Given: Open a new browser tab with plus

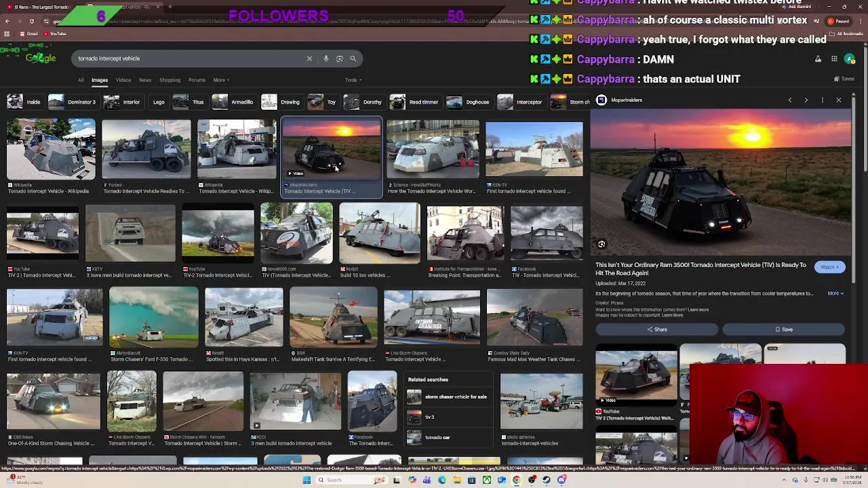Looking at the screenshot, I should [x=170, y=7].
